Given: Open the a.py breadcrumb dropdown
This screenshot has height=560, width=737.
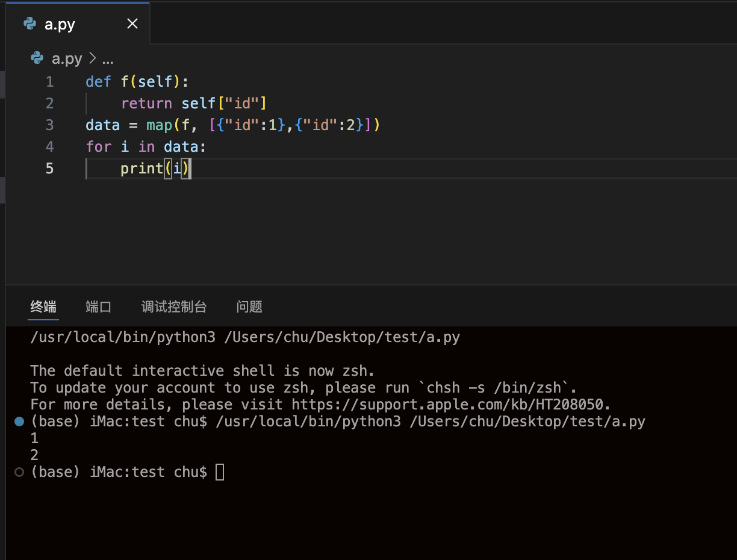Looking at the screenshot, I should pyautogui.click(x=66, y=58).
